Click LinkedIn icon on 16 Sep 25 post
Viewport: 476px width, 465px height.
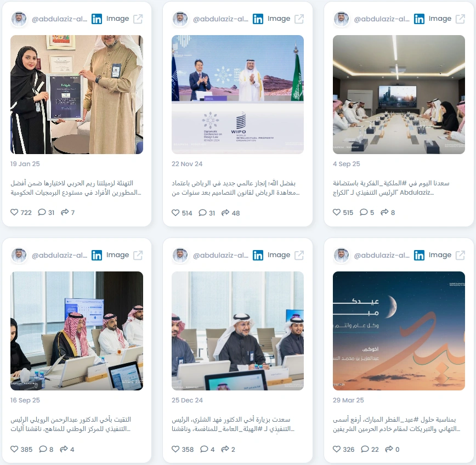point(97,256)
